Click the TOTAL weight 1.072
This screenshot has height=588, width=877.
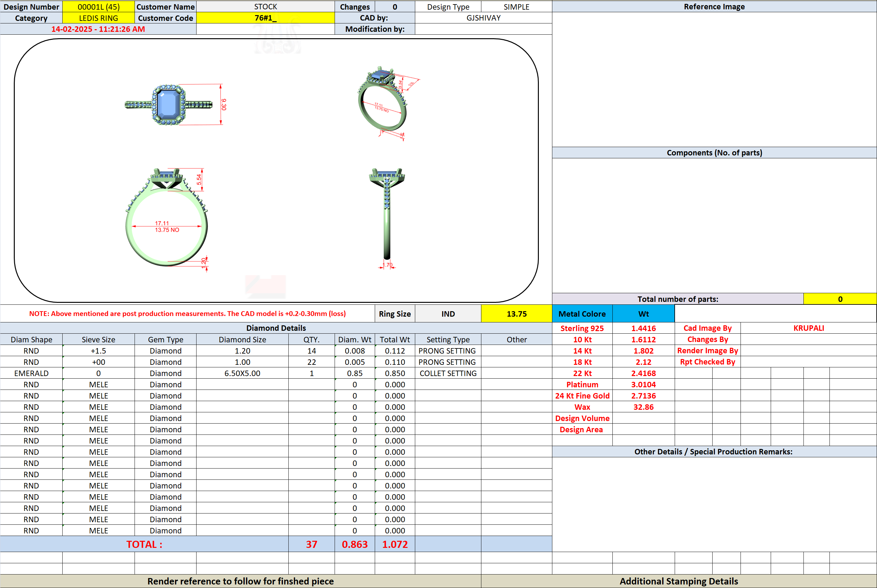[x=395, y=544]
